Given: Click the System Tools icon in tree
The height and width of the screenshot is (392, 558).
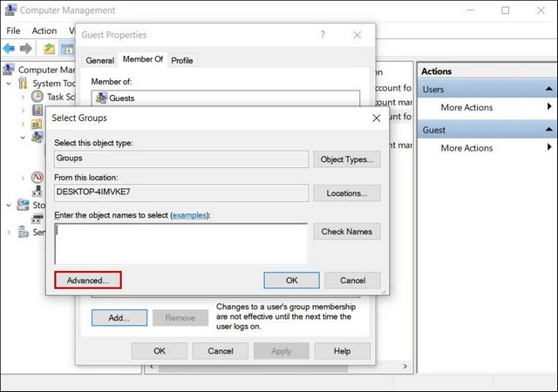Looking at the screenshot, I should (24, 83).
